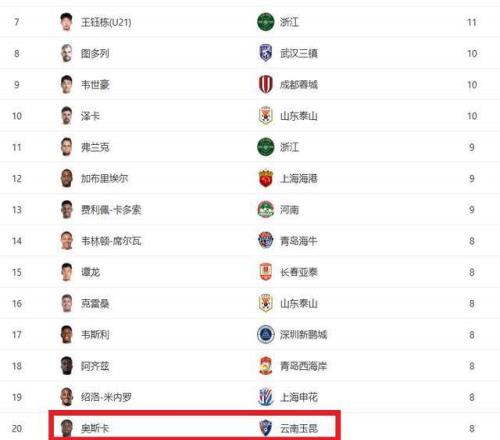This screenshot has height=440, width=500.
Task: Select 绍洛-米内罗 player name in row 19
Action: click(106, 397)
